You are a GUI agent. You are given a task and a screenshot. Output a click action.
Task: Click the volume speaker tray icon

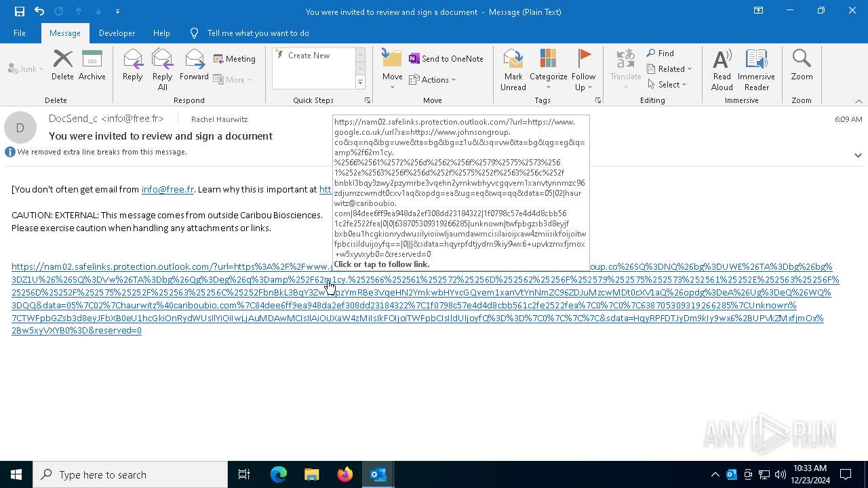coord(781,474)
